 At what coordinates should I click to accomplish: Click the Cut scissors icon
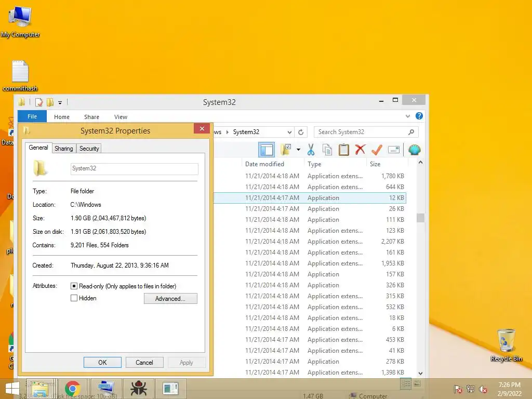coord(311,150)
